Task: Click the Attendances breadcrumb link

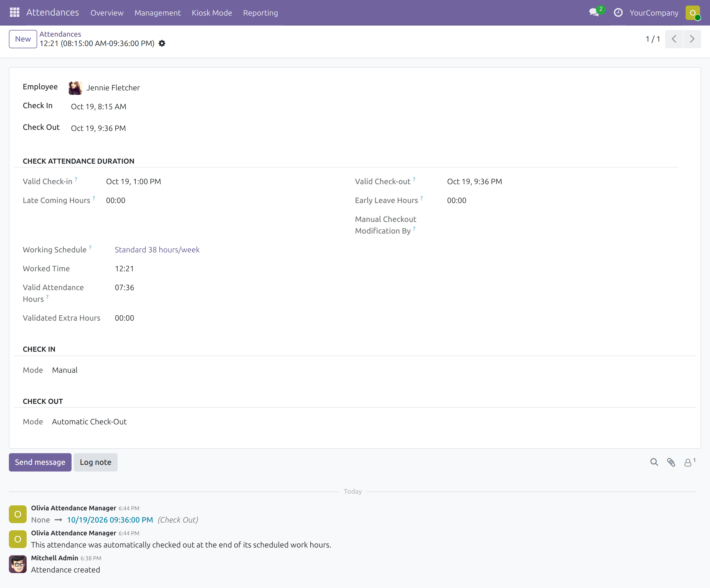Action: tap(60, 34)
